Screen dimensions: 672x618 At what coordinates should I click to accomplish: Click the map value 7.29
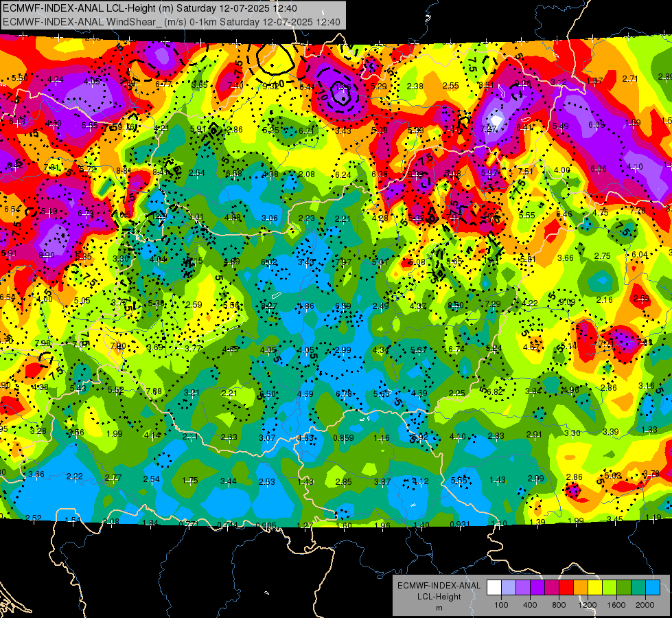coord(492,304)
